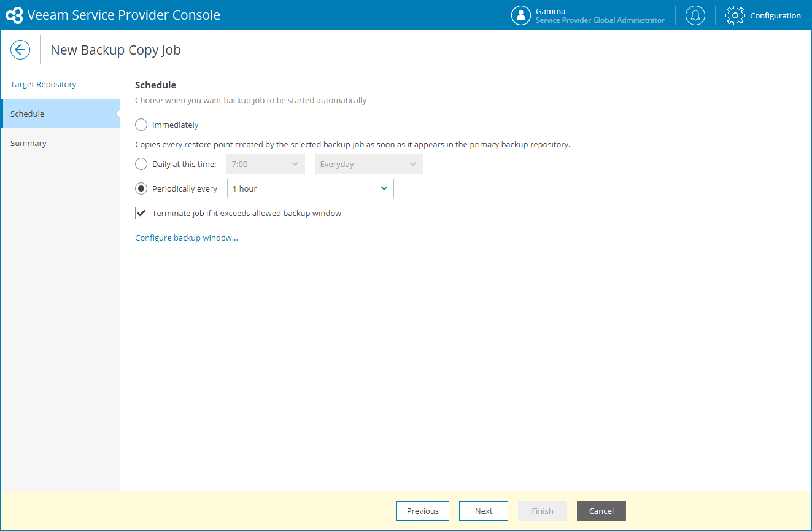Open the Summary step
The width and height of the screenshot is (812, 531).
click(x=60, y=143)
